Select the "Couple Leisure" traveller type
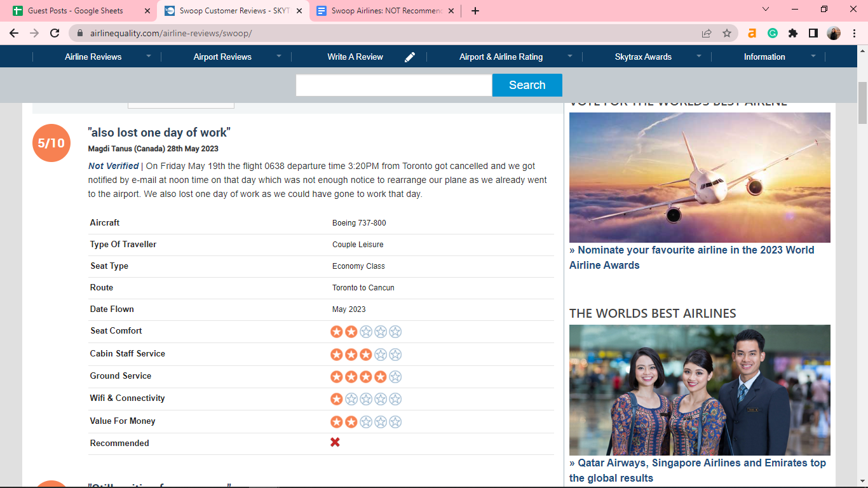Screen dimensions: 868x488 click(358, 245)
